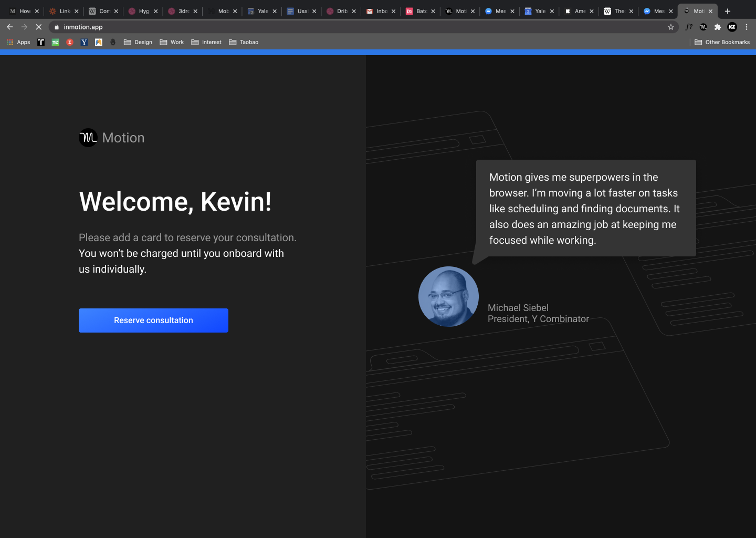Open the f? font finder extension
Screen dimensions: 756x538
(x=689, y=27)
